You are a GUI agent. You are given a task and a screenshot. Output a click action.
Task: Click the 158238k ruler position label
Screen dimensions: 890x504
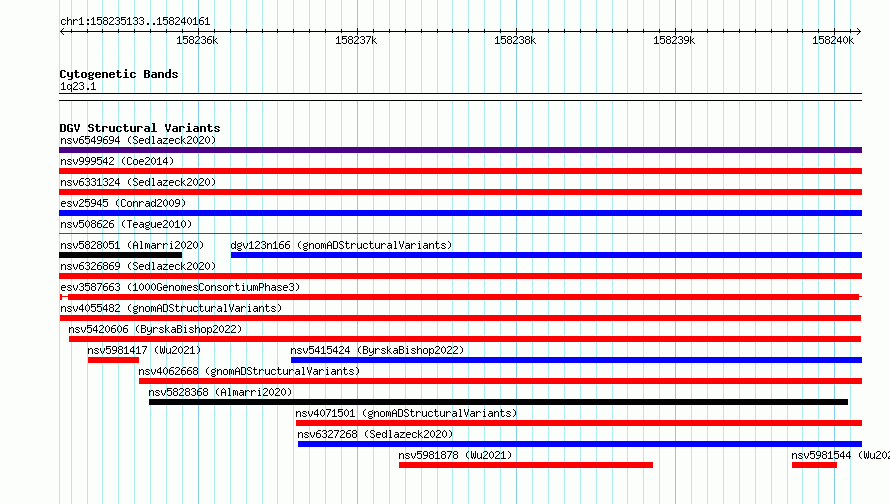[515, 40]
